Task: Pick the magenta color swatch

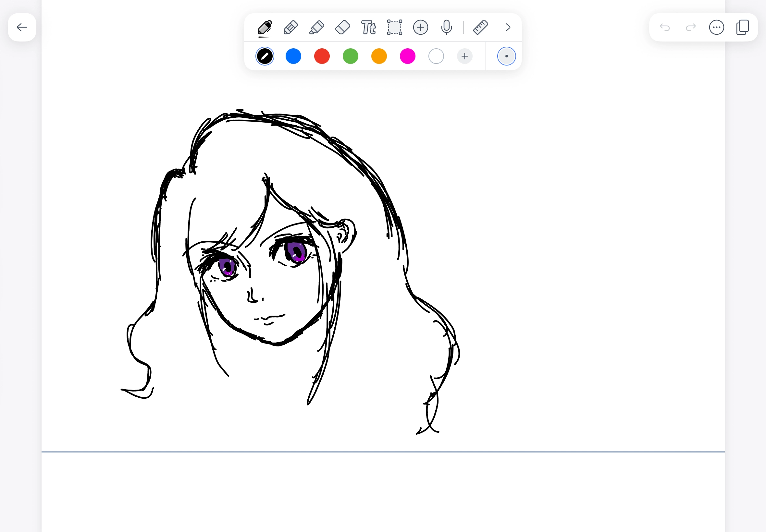Action: (x=408, y=56)
